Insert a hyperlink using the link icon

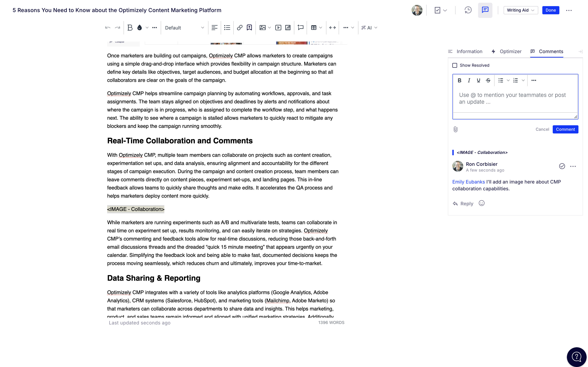point(240,27)
